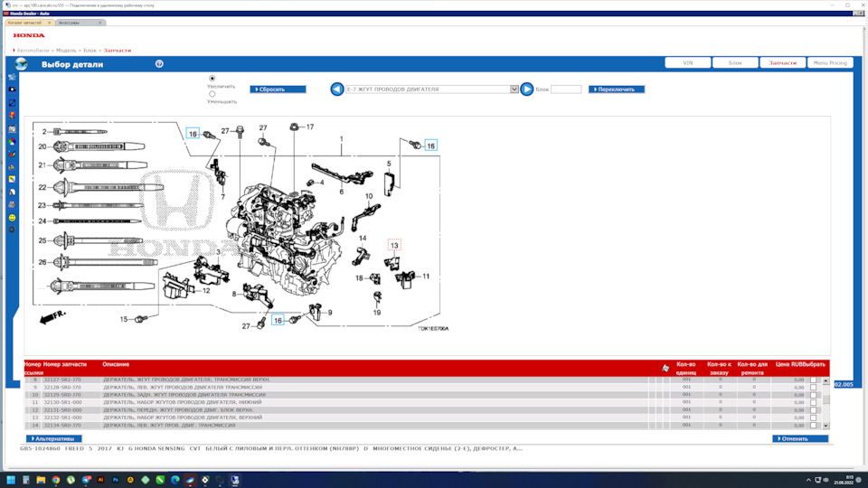Tick checkbox for part 32128-5R0-J70 row

[x=813, y=388]
